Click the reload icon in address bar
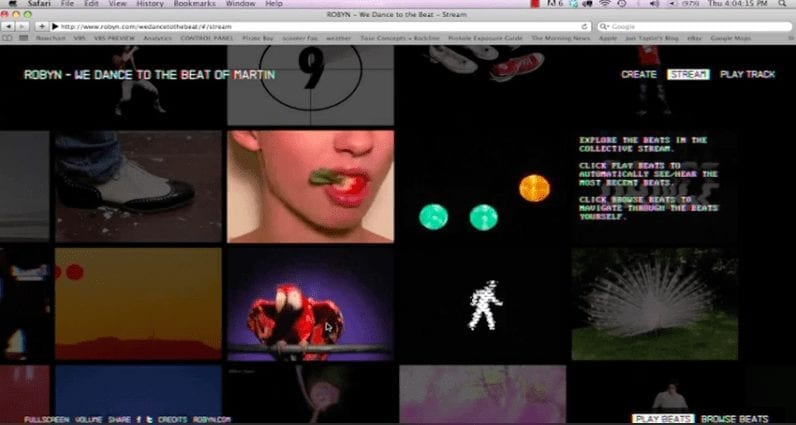796x425 pixels. [x=584, y=26]
